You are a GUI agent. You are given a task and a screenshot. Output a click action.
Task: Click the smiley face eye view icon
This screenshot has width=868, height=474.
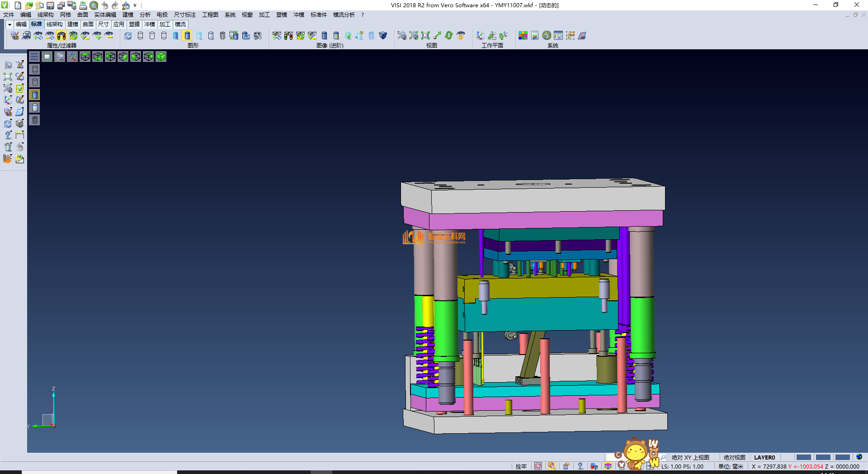click(x=461, y=35)
